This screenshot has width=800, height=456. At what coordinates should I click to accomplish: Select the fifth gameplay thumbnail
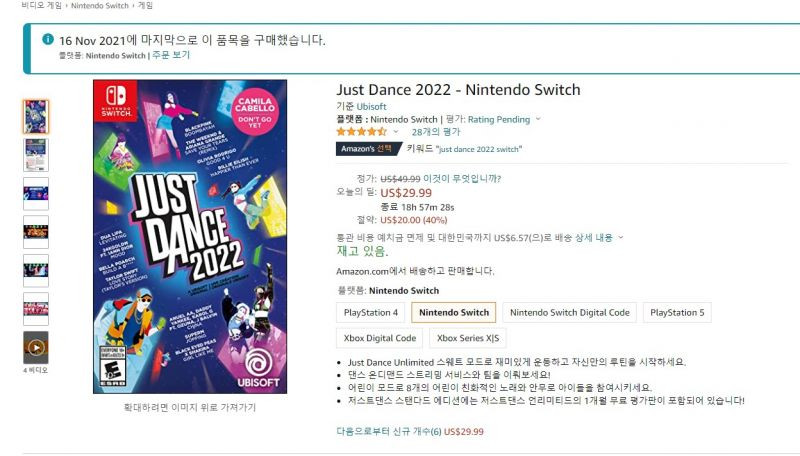[x=36, y=270]
